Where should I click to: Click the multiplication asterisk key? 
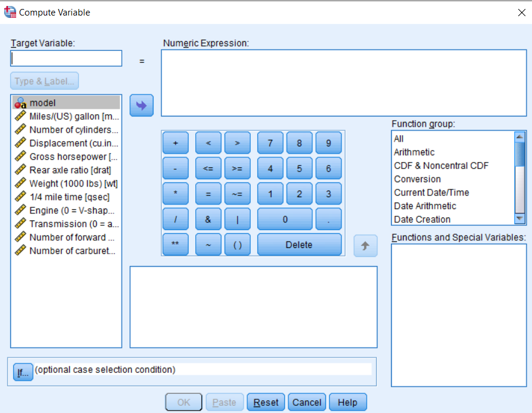point(176,194)
